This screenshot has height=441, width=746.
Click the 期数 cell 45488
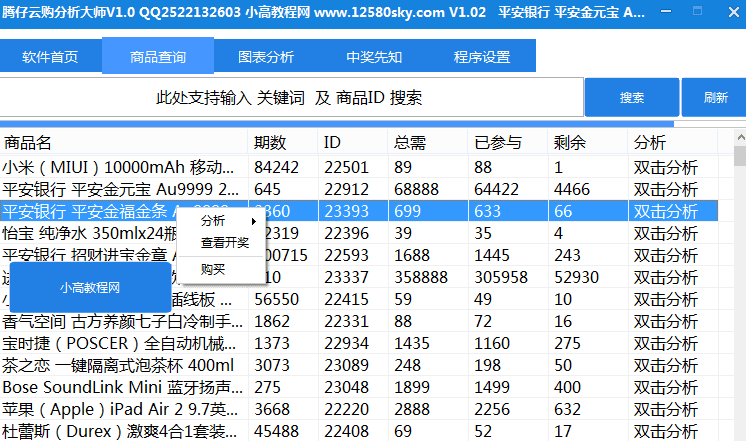coord(276,431)
